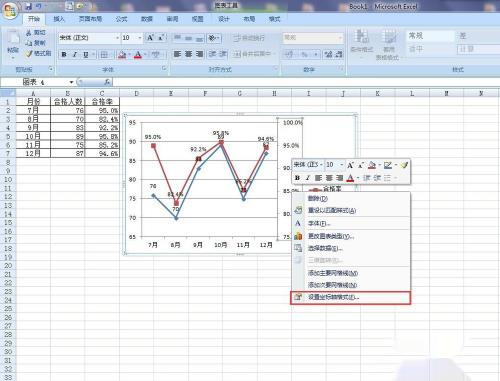
Task: Click the center align icon in ribbon
Action: [188, 54]
